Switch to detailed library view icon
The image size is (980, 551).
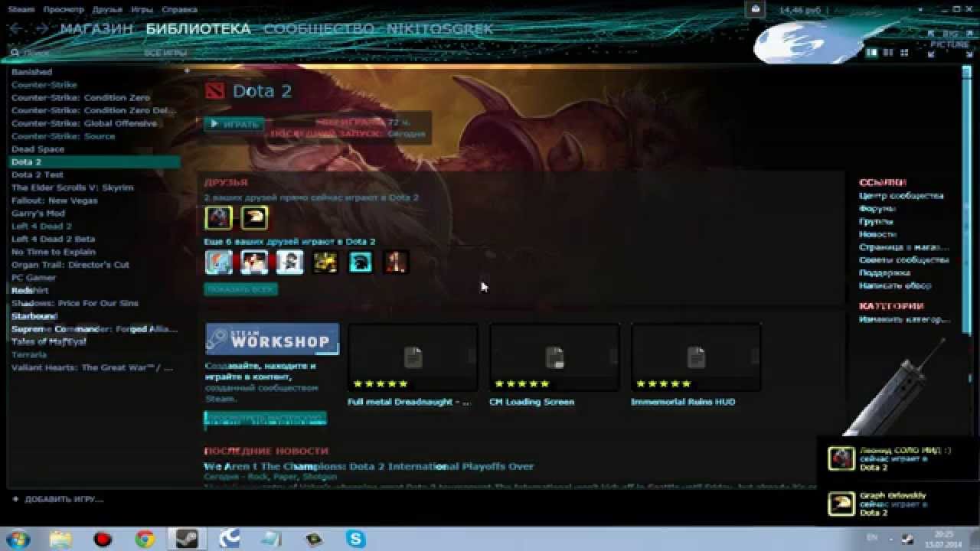point(871,53)
